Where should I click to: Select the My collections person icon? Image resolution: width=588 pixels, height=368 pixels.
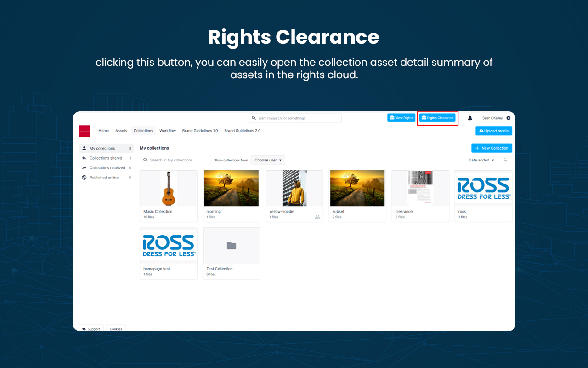click(x=84, y=148)
